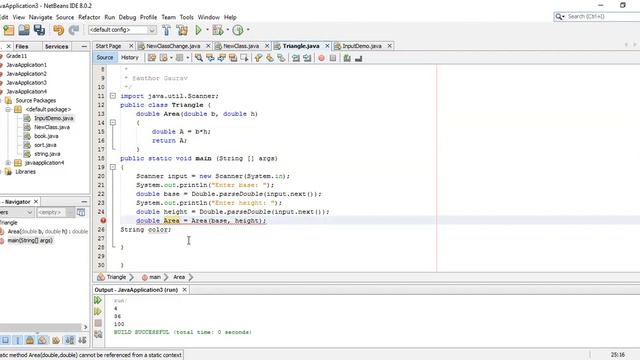Run the project with green play icon

click(199, 30)
